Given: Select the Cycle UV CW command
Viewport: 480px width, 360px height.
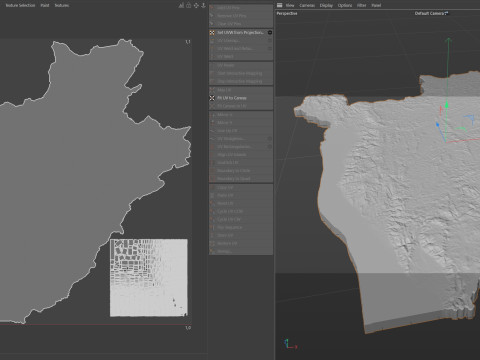Looking at the screenshot, I should pyautogui.click(x=241, y=219).
